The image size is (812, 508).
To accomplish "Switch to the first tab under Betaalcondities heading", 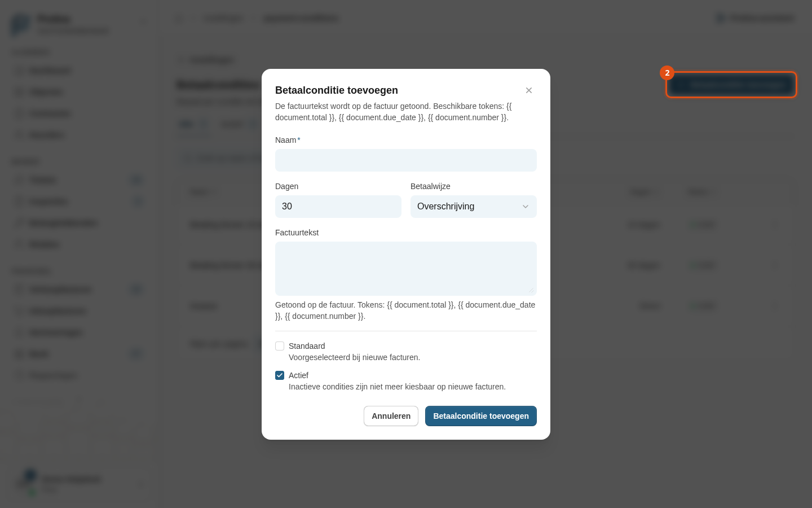I will pos(193,124).
